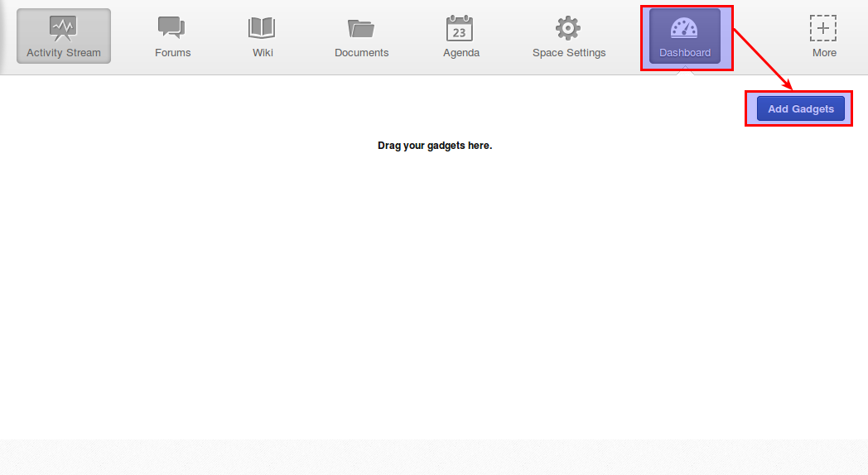The height and width of the screenshot is (475, 868).
Task: Click the Agenda calendar icon showing 23
Action: point(460,28)
